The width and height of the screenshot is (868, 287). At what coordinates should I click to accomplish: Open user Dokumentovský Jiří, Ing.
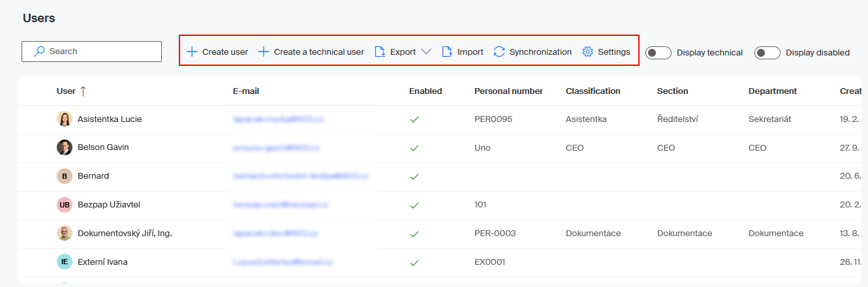tap(125, 233)
